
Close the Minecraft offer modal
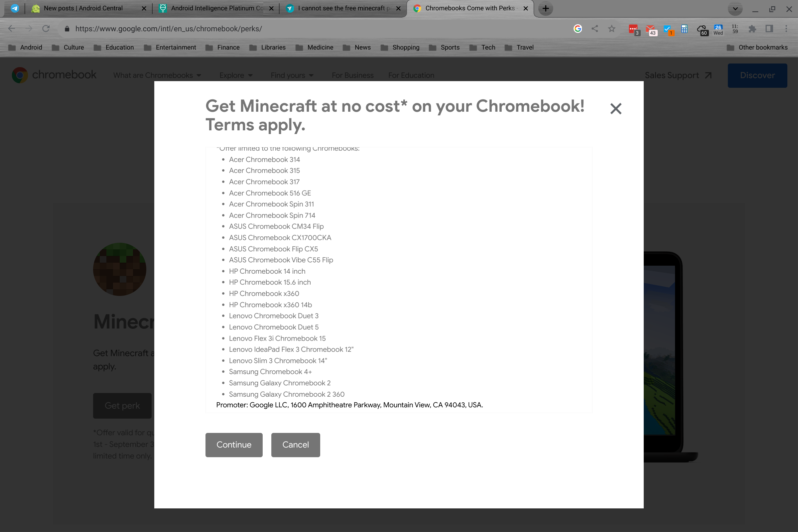click(616, 108)
